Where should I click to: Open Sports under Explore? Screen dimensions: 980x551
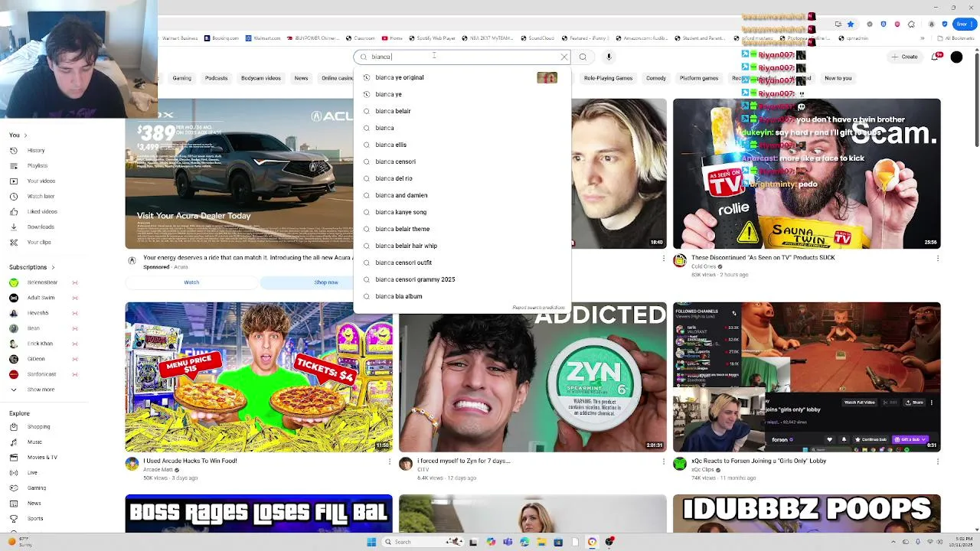(x=35, y=518)
